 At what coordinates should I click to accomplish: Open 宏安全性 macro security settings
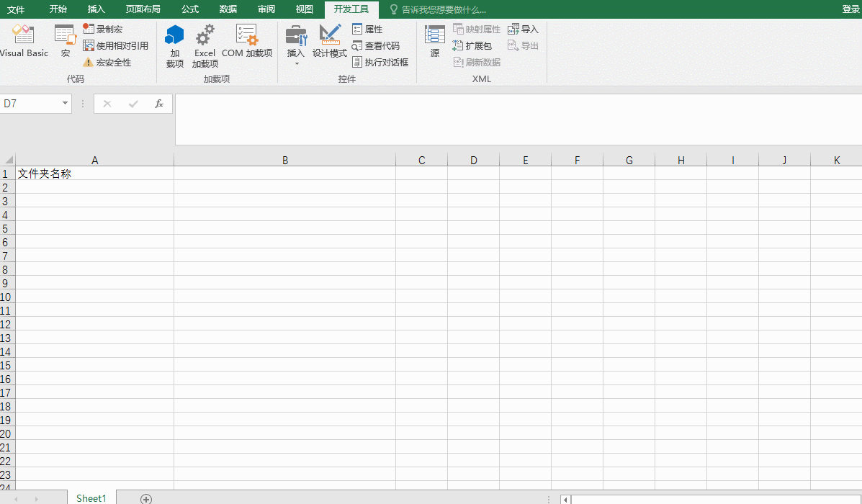point(110,62)
